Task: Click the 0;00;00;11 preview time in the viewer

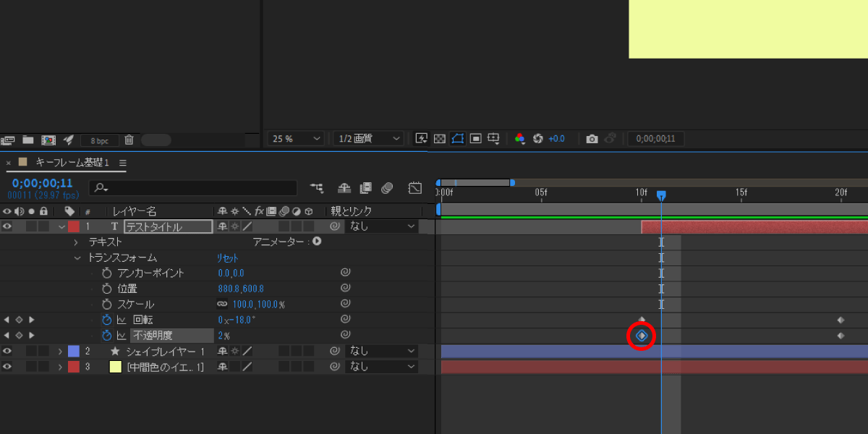Action: coord(655,139)
